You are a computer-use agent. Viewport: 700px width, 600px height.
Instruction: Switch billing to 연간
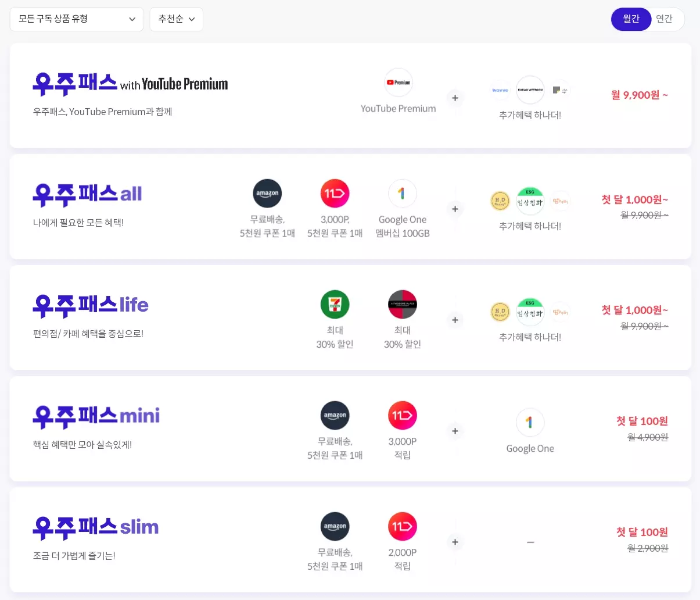(x=664, y=19)
